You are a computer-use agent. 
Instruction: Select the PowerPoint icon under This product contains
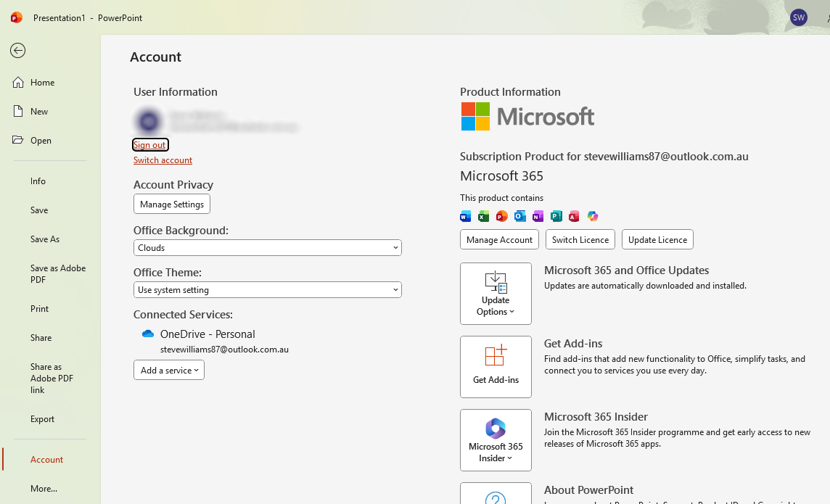click(501, 216)
